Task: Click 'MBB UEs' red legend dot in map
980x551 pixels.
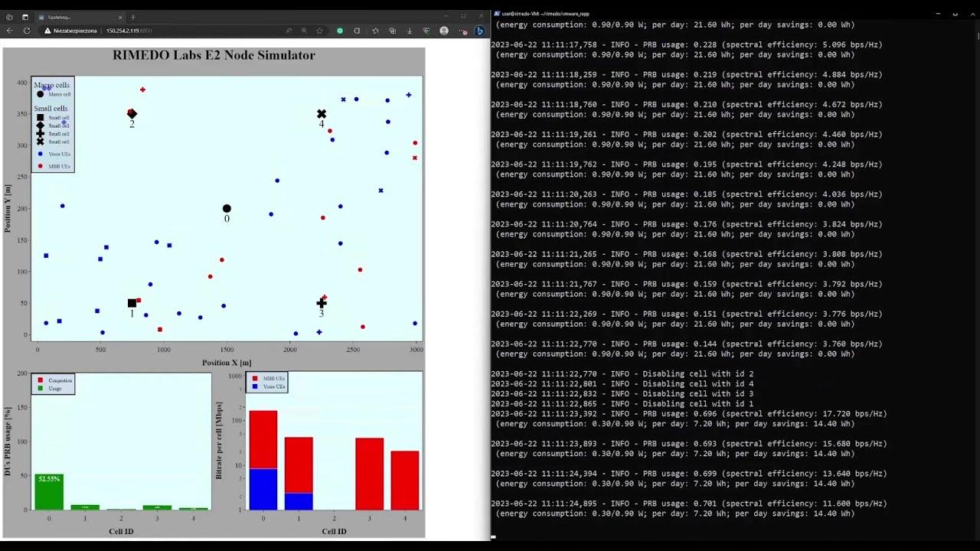Action: click(x=41, y=166)
